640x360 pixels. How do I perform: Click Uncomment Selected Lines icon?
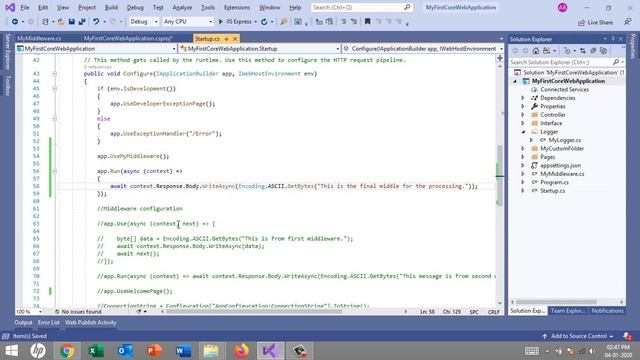click(353, 22)
